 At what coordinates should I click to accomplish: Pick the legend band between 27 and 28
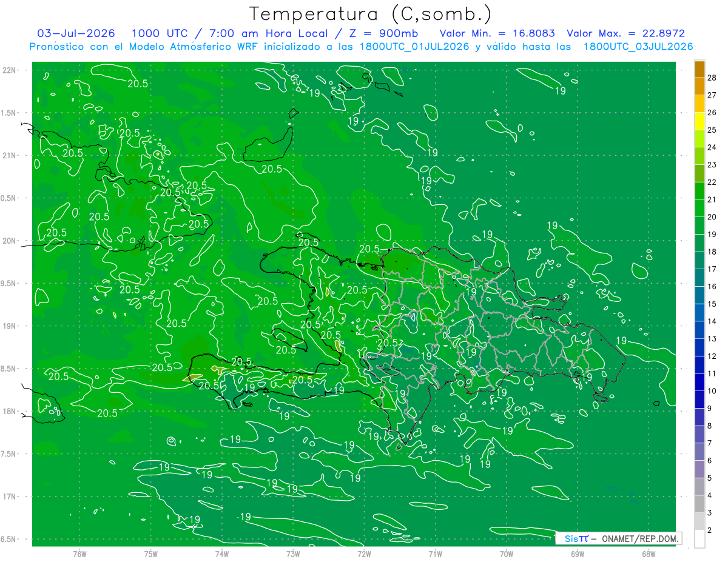pyautogui.click(x=699, y=86)
